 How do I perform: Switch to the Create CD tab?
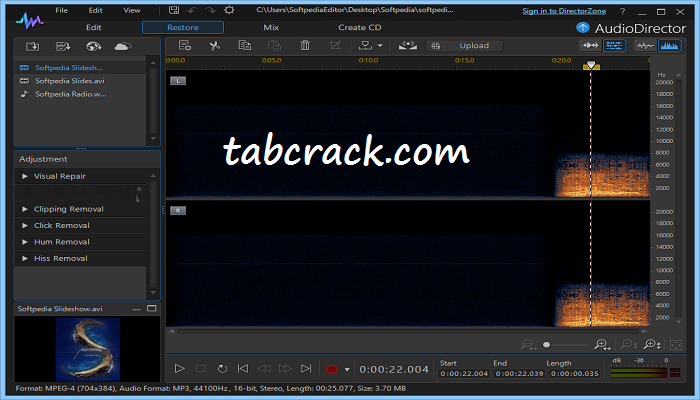[360, 27]
